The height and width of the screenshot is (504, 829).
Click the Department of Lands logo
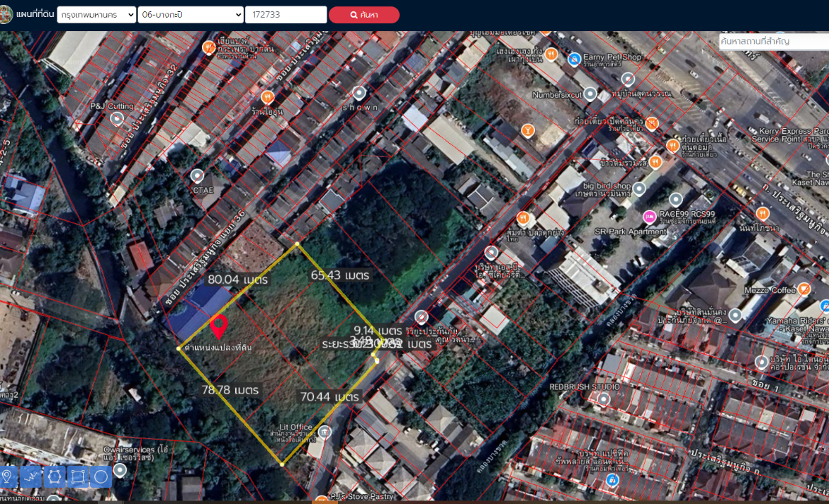point(6,14)
